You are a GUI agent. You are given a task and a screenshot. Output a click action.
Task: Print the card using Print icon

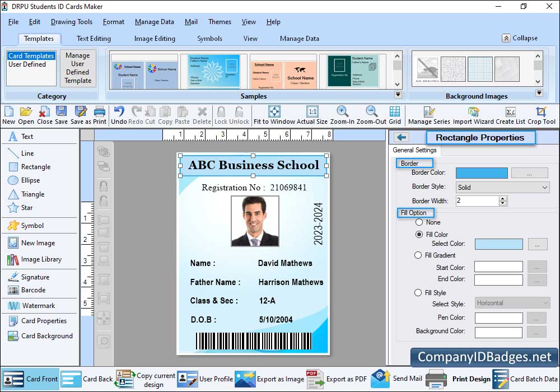(100, 115)
